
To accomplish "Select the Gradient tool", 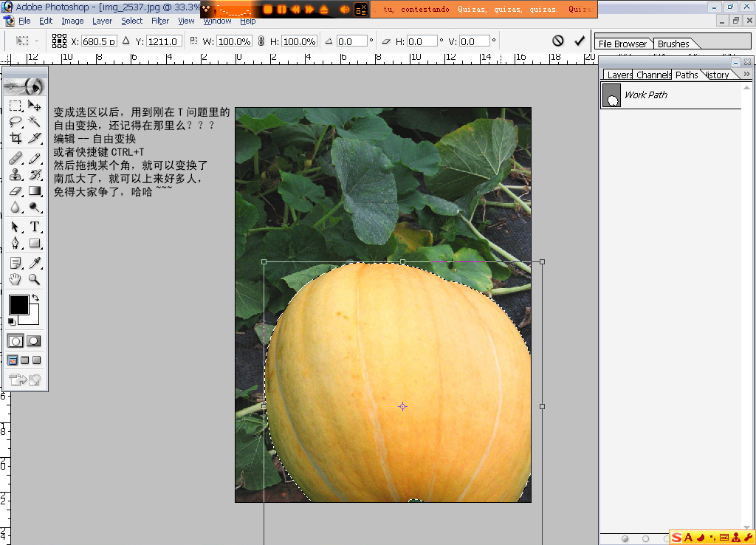I will coord(34,191).
